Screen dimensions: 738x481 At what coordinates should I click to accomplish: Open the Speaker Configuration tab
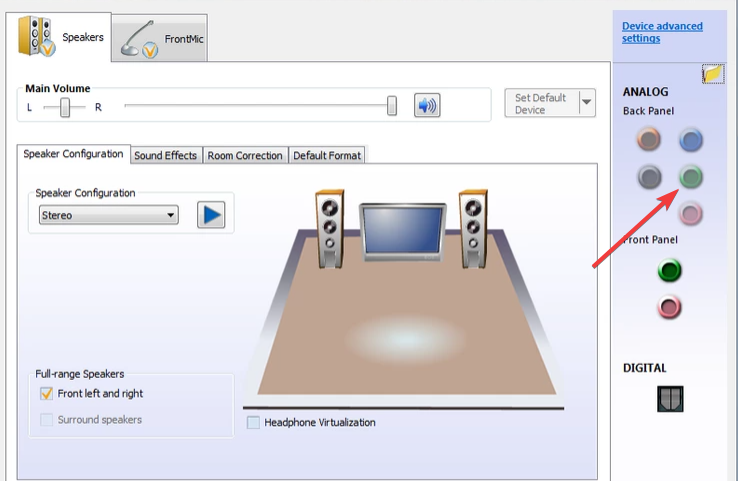(x=73, y=154)
